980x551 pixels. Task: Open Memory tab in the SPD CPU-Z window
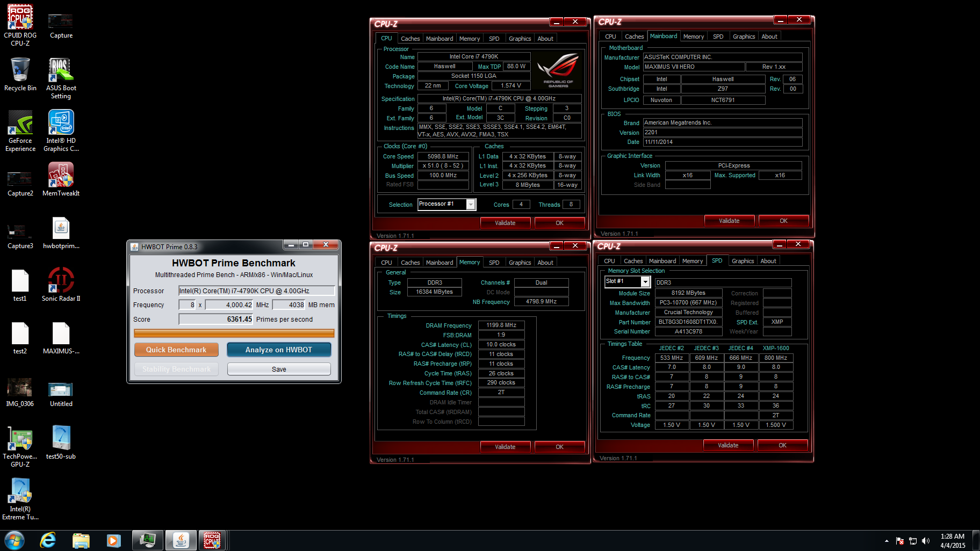point(693,261)
